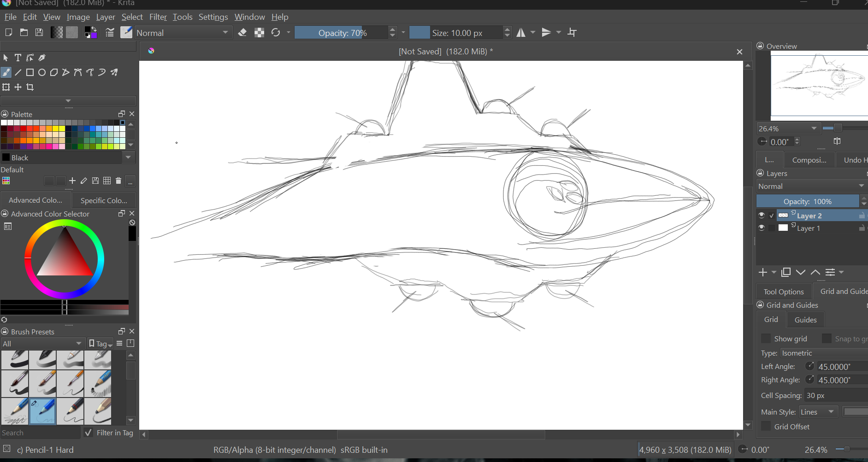Hide Layer 2 using its eye icon

762,216
